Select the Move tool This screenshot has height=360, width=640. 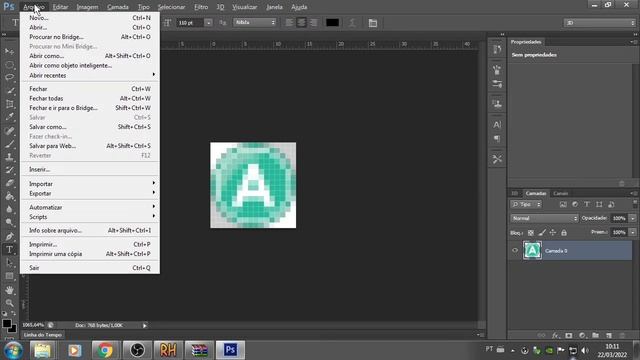pyautogui.click(x=9, y=51)
